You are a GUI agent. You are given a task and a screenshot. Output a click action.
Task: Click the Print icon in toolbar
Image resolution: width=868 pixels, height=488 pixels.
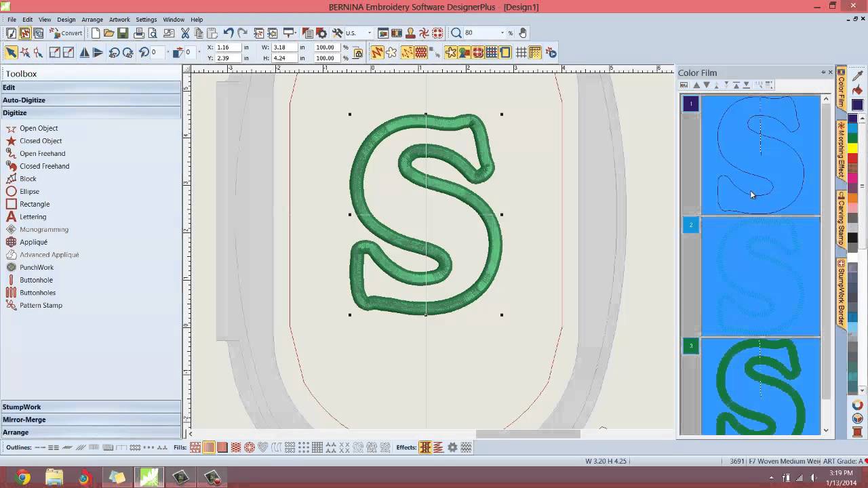point(139,33)
